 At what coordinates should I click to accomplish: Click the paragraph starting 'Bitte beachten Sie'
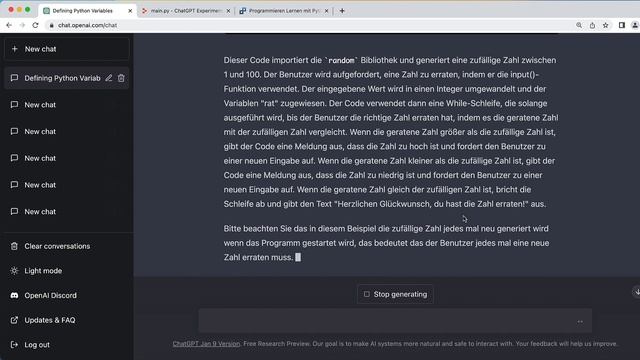[387, 243]
